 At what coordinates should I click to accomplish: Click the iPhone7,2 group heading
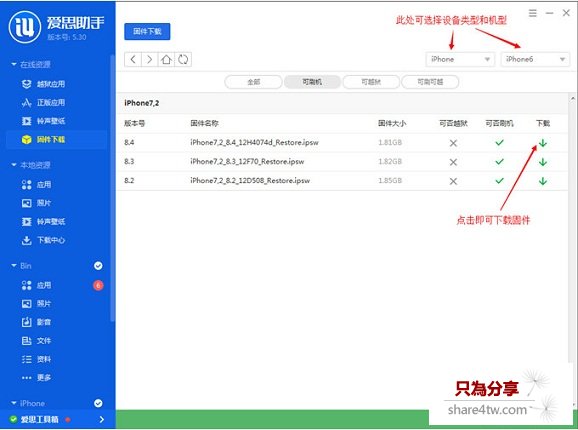[x=142, y=103]
